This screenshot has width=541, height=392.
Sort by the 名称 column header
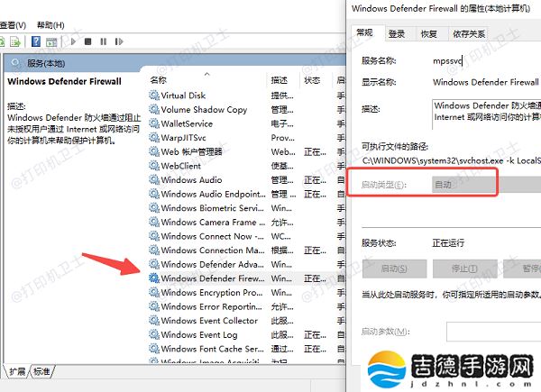click(207, 80)
